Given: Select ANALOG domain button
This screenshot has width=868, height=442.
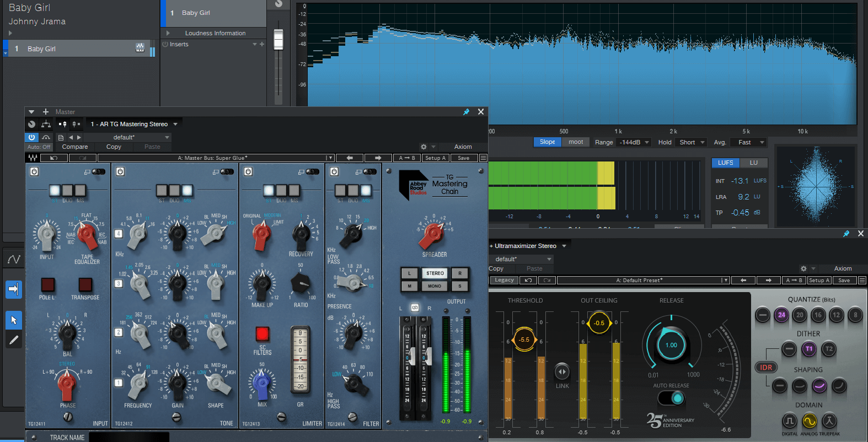Looking at the screenshot, I should click(x=810, y=421).
